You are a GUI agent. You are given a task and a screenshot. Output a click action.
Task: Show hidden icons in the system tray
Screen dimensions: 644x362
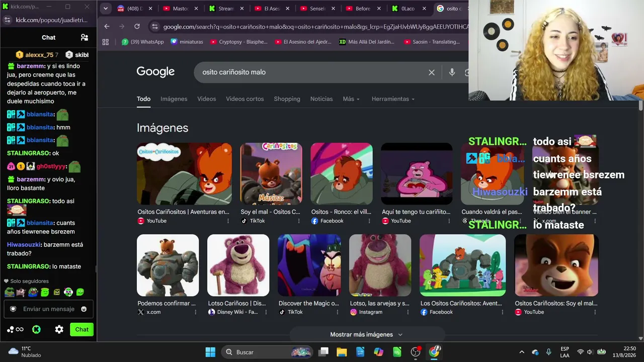click(522, 352)
